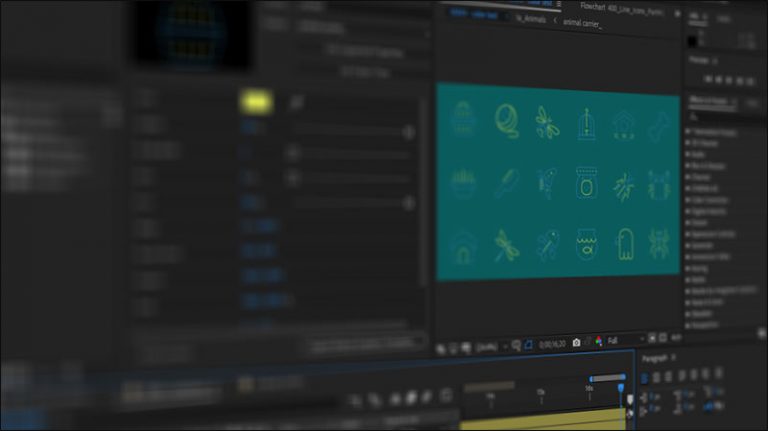Step to previous frame in Preview panel
The width and height of the screenshot is (768, 431).
pyautogui.click(x=719, y=79)
